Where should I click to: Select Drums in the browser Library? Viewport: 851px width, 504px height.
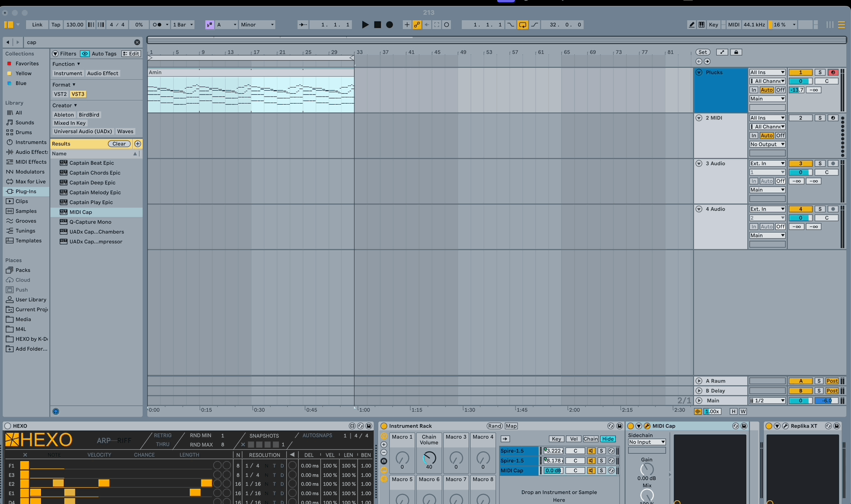24,133
